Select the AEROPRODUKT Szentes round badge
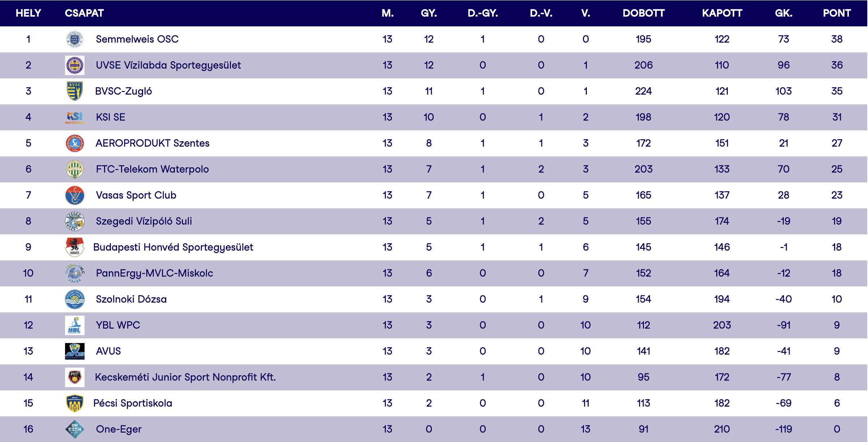The height and width of the screenshot is (442, 868). click(75, 143)
